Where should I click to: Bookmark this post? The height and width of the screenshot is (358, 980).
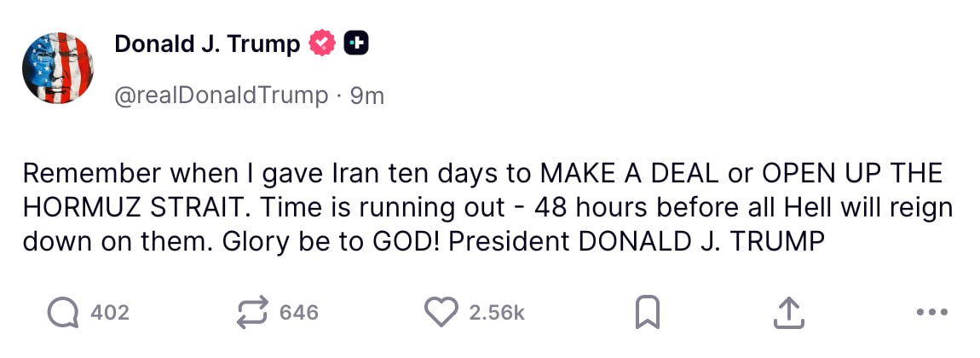pos(648,313)
